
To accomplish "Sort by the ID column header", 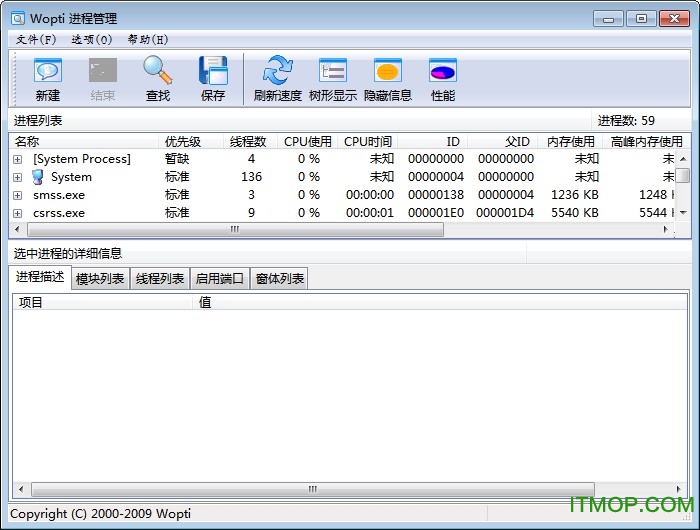I will point(432,142).
